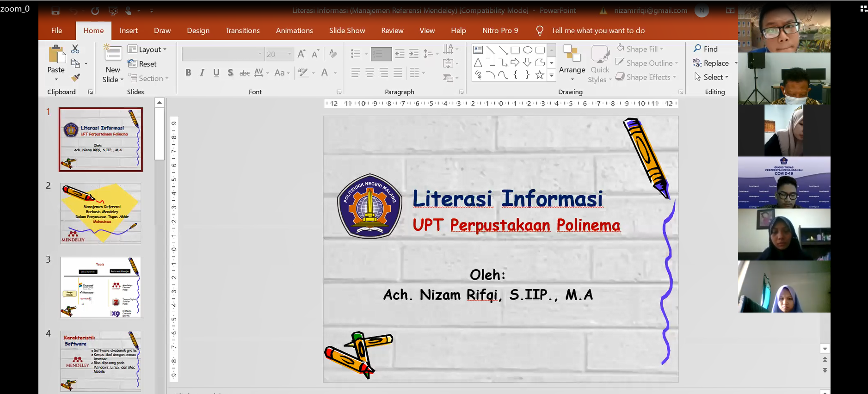Switch to the Insert tab
This screenshot has width=868, height=394.
129,31
